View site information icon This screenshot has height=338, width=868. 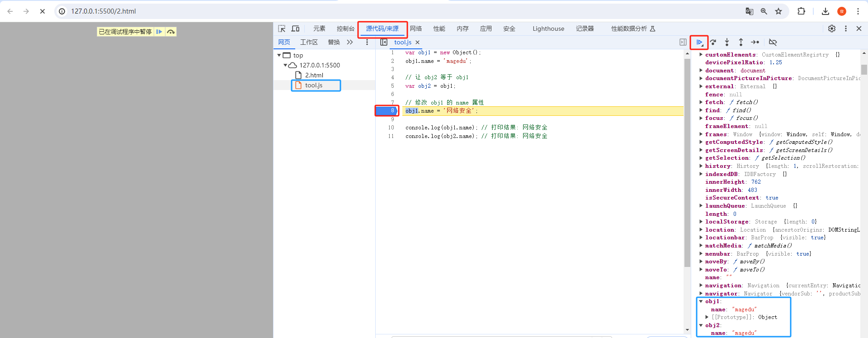[x=62, y=11]
